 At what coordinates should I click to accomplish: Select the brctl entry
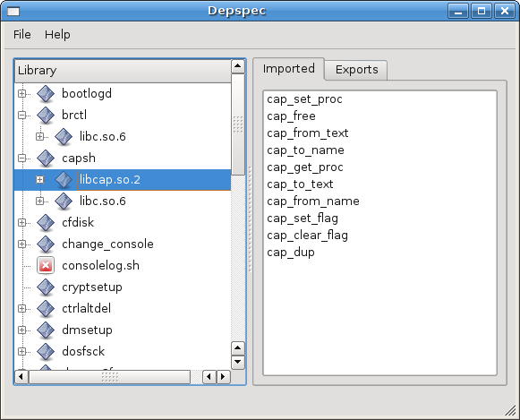(x=74, y=116)
